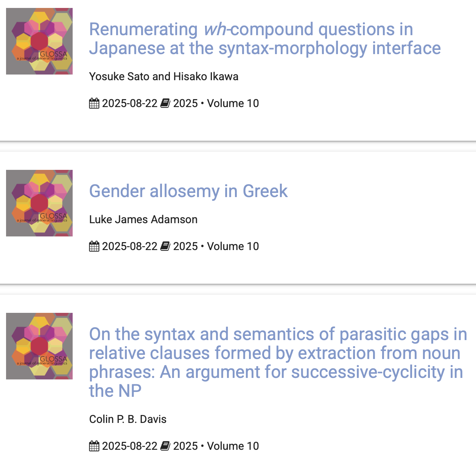
Task: Open the article on parasitic gaps in relative clauses
Action: click(276, 362)
